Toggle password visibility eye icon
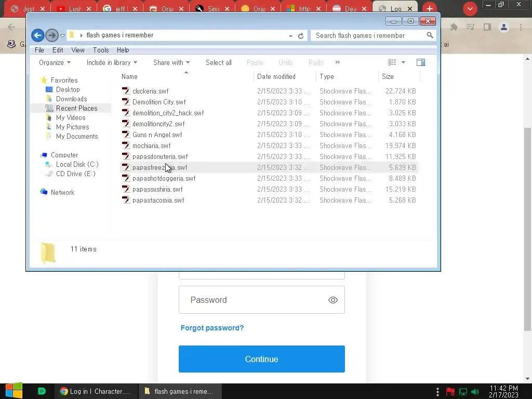This screenshot has width=532, height=399. (333, 300)
